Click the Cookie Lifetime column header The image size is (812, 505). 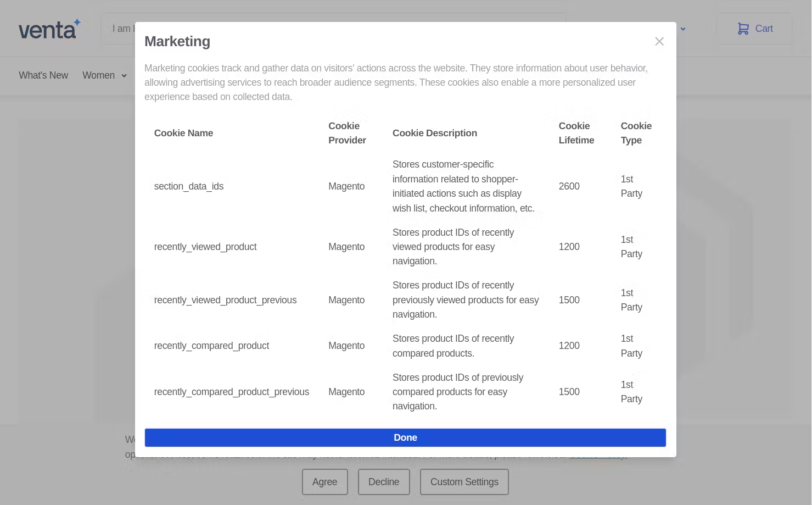[x=576, y=133]
